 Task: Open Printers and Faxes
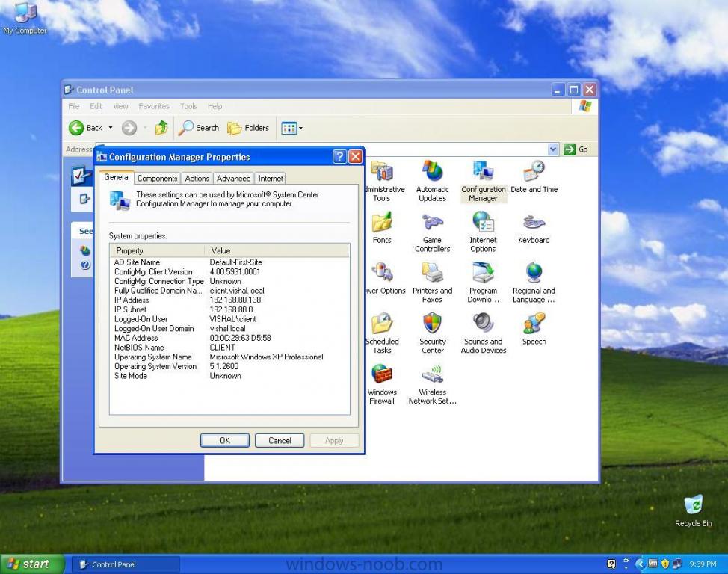click(432, 283)
